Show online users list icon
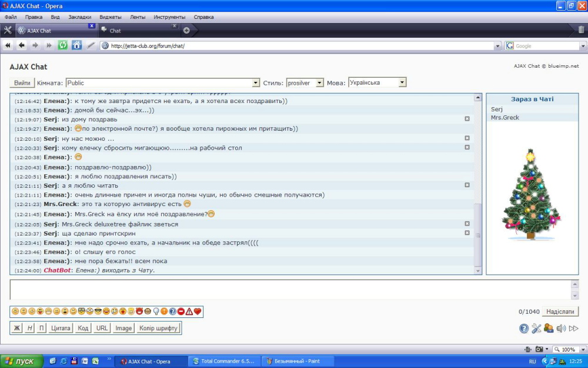588x368 pixels. click(549, 329)
